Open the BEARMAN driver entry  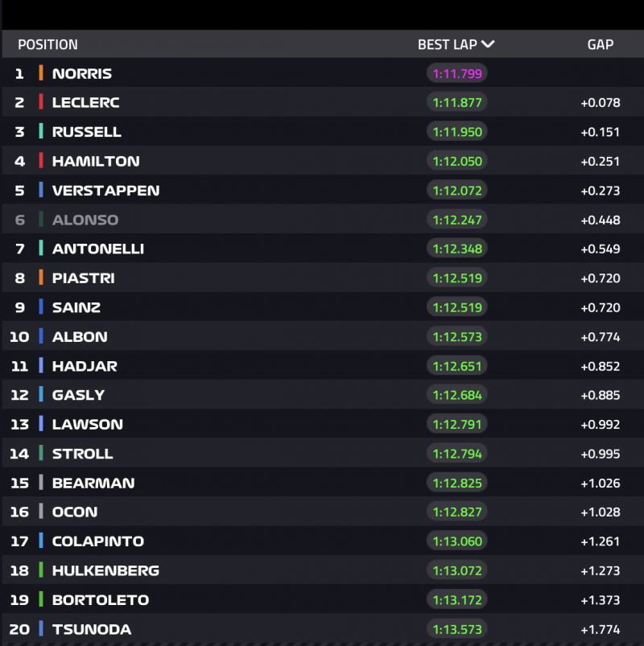(x=93, y=483)
